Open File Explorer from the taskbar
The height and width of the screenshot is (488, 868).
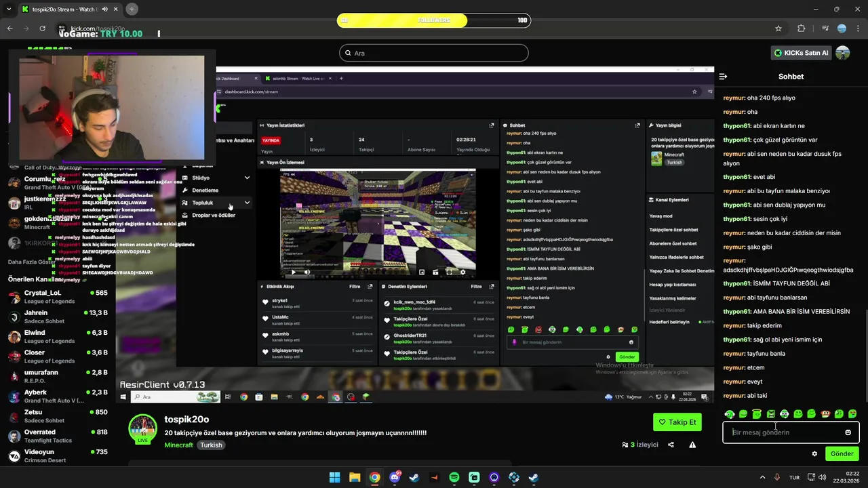tap(355, 477)
